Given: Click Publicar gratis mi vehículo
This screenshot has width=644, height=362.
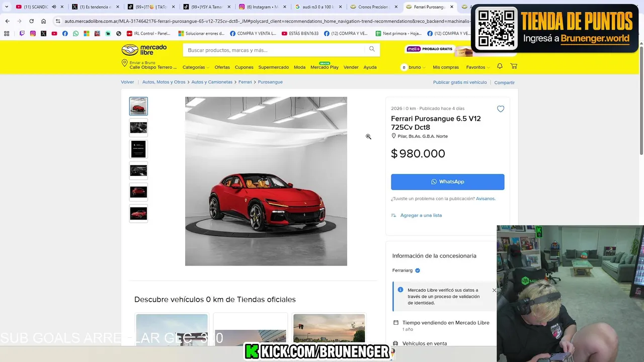Looking at the screenshot, I should click(460, 82).
